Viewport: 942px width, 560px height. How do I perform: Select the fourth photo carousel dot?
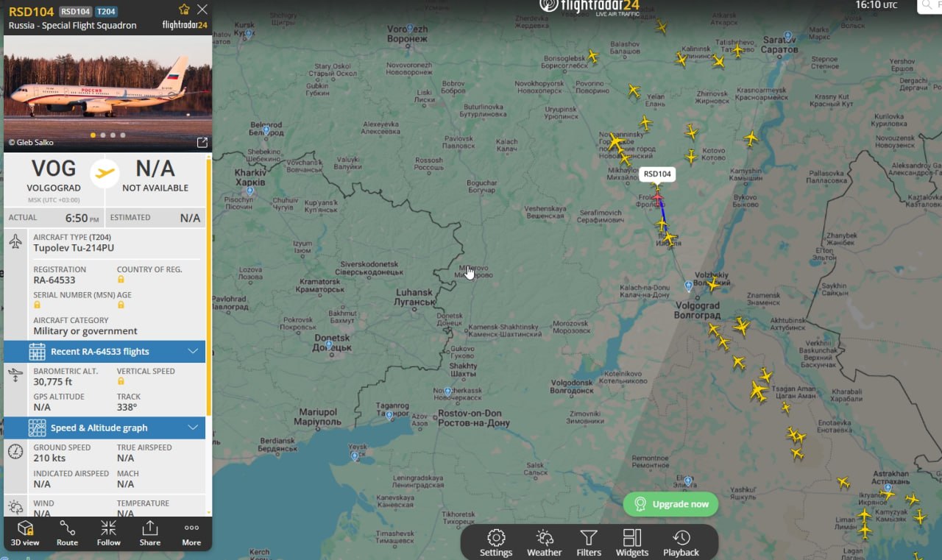(x=123, y=135)
